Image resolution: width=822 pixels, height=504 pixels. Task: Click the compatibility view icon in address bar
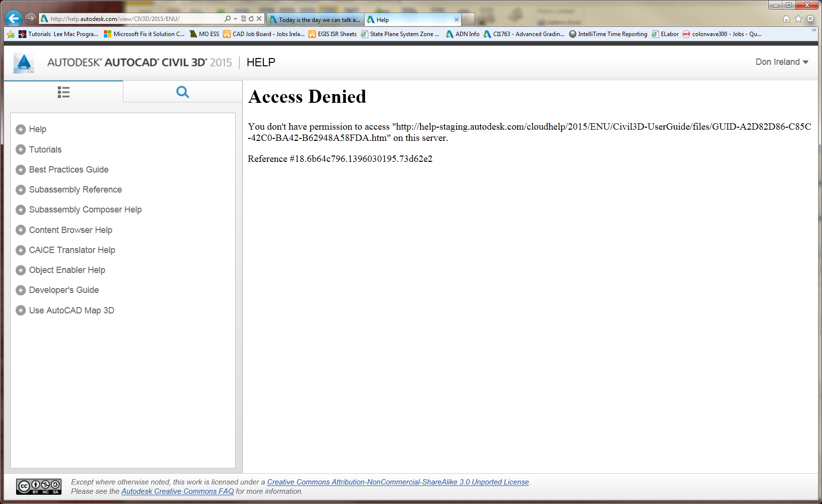pos(243,19)
